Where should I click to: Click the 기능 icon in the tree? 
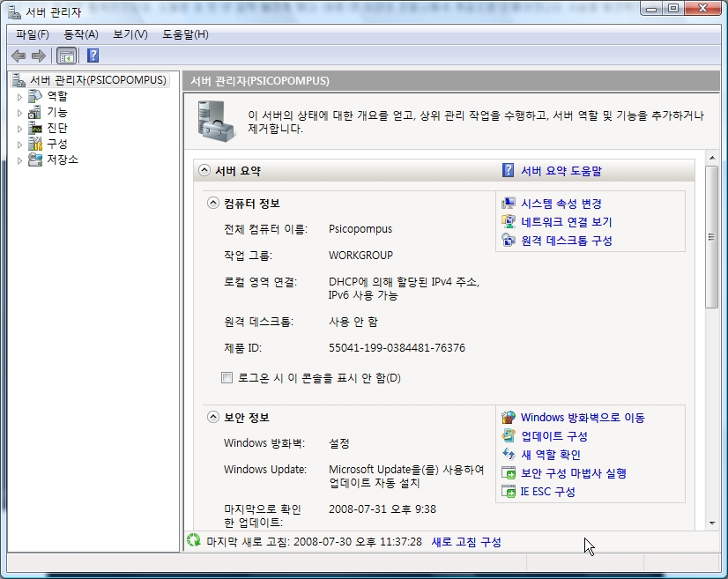point(35,112)
